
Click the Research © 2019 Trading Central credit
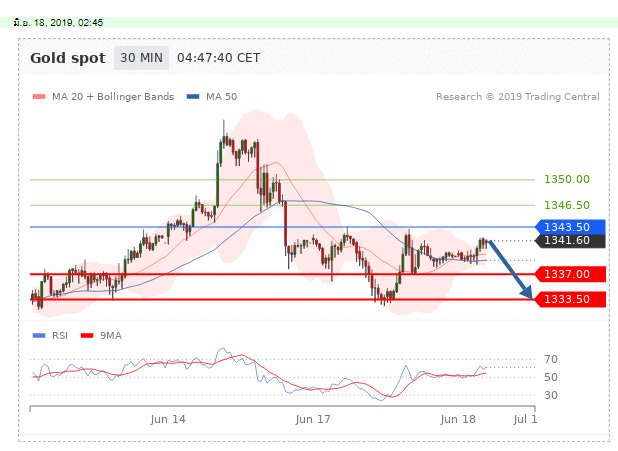[x=517, y=97]
